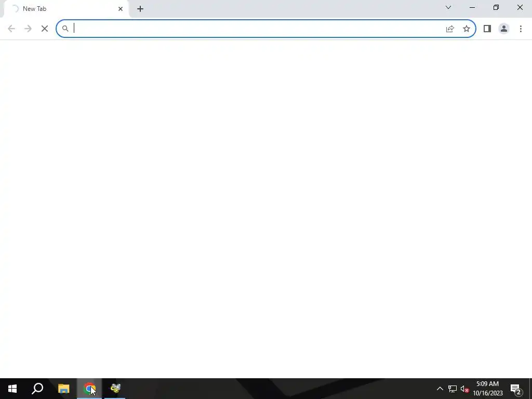The image size is (532, 399).
Task: Click Chrome icon in taskbar
Action: coord(89,389)
